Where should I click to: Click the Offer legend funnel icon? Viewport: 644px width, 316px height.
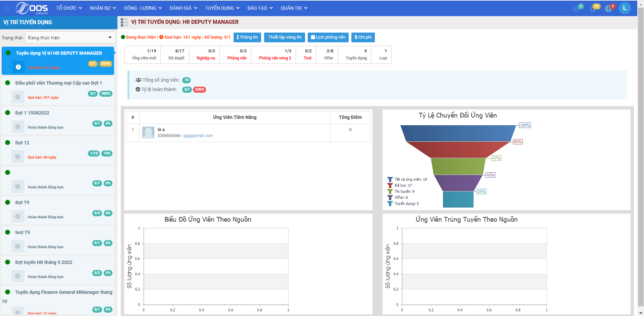coord(390,197)
